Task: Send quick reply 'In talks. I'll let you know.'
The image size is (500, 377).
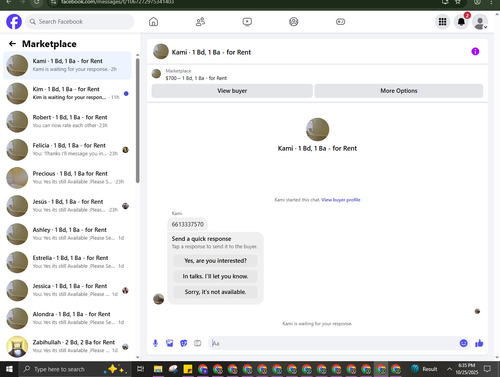Action: (x=215, y=276)
